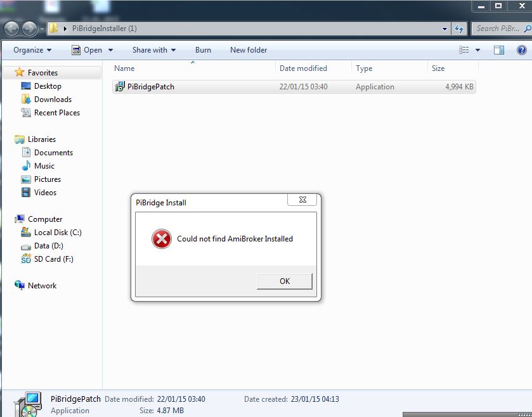Click the Size 4.87 MB value
The width and height of the screenshot is (532, 417).
coord(170,411)
